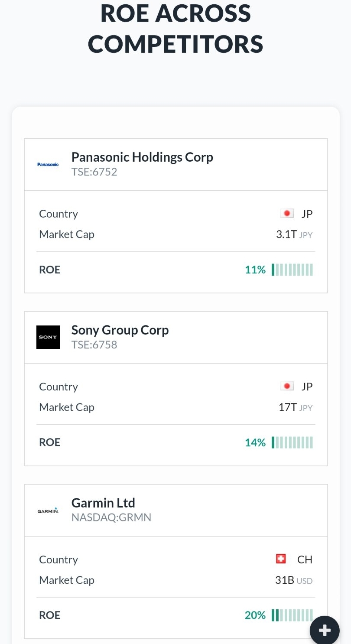
Task: Select ticker TSE:6752
Action: click(94, 172)
